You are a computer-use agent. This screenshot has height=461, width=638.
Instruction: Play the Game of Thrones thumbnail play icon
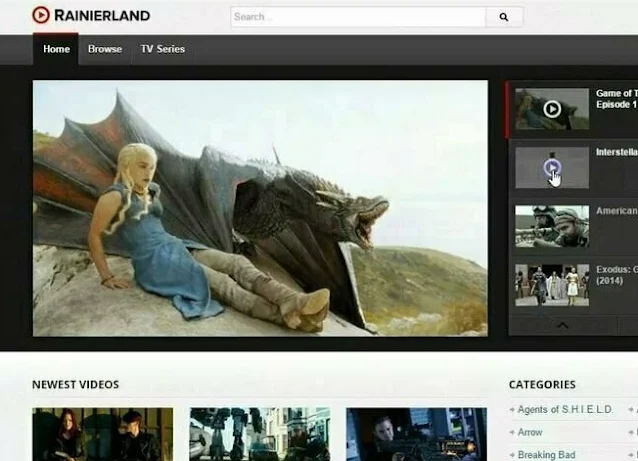coord(552,109)
